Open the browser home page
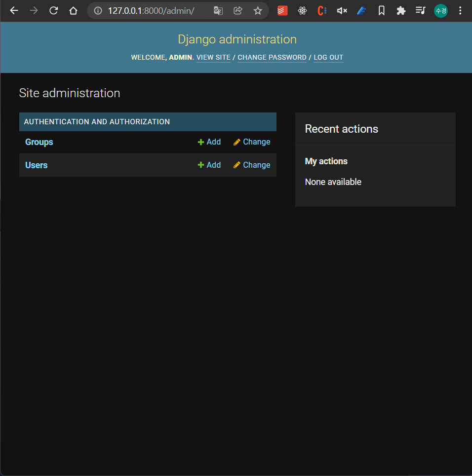The image size is (472, 476). pyautogui.click(x=73, y=11)
